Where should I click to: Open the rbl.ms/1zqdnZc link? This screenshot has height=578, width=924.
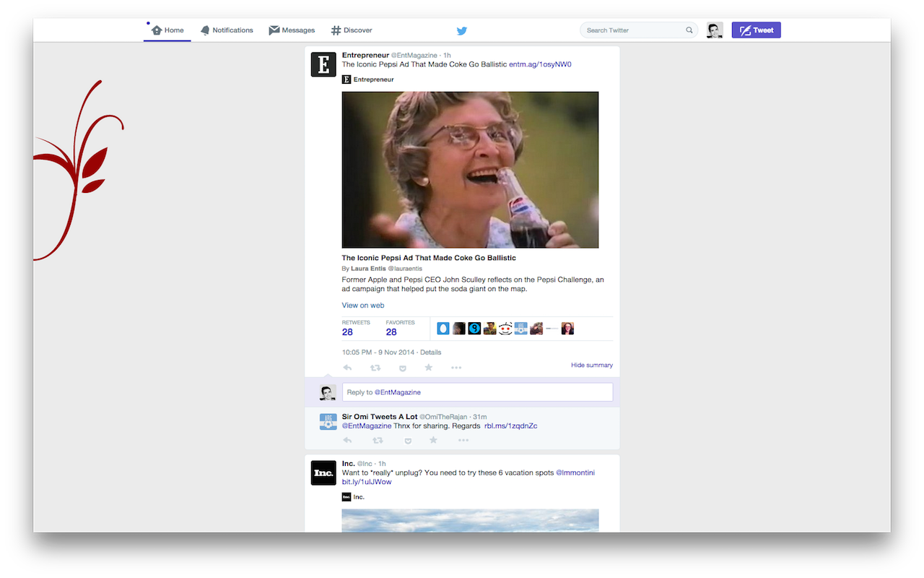coord(510,426)
